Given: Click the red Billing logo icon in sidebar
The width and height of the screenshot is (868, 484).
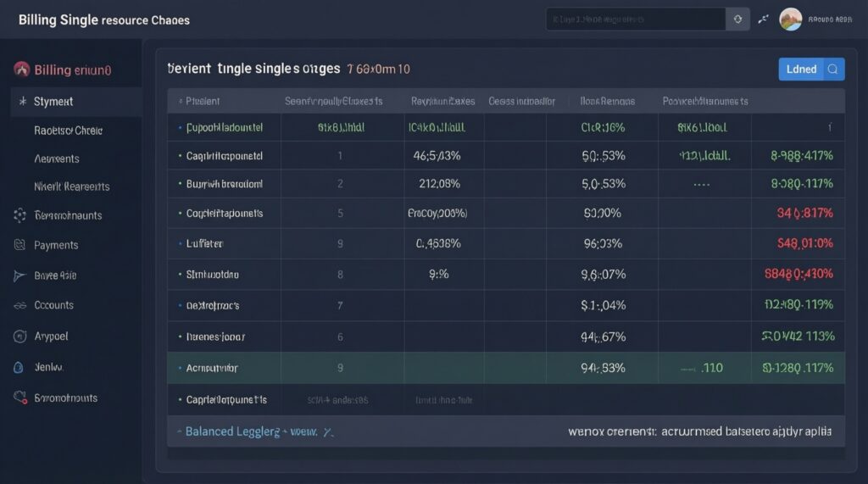Looking at the screenshot, I should pyautogui.click(x=21, y=70).
